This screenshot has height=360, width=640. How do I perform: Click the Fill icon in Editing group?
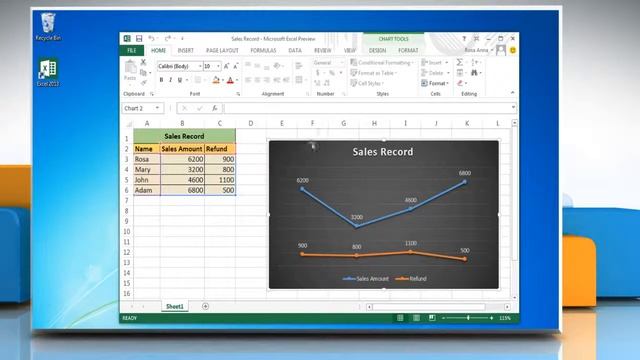pyautogui.click(x=460, y=73)
